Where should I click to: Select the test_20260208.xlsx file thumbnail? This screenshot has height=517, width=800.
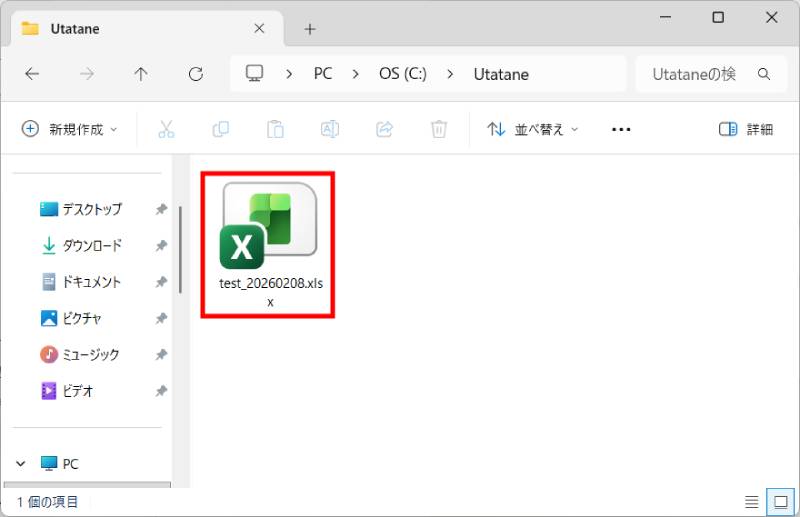coord(268,230)
